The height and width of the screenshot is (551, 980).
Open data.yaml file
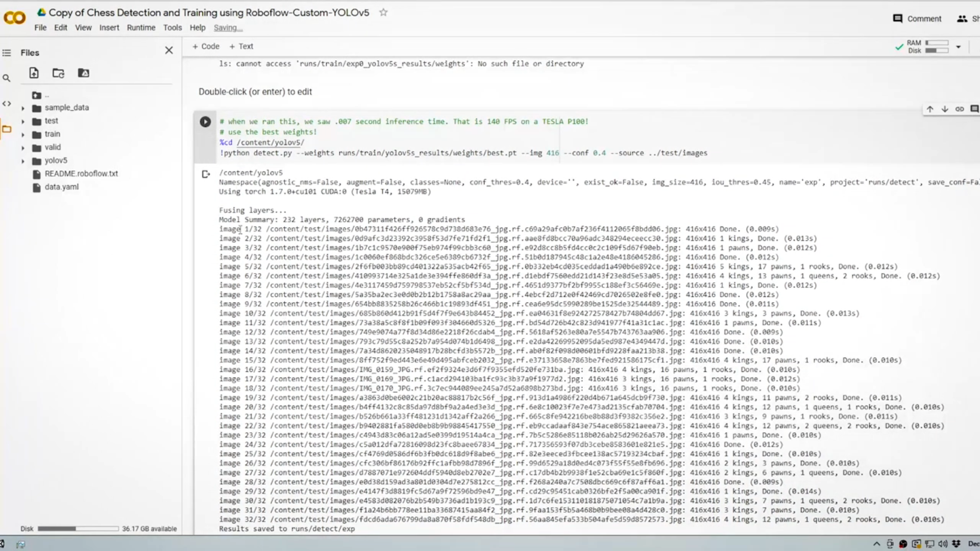[x=62, y=187]
